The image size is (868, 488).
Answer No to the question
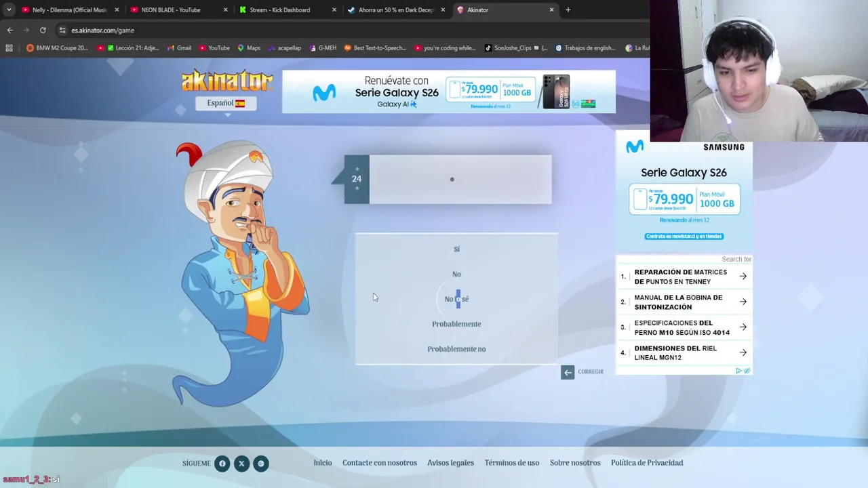[456, 274]
